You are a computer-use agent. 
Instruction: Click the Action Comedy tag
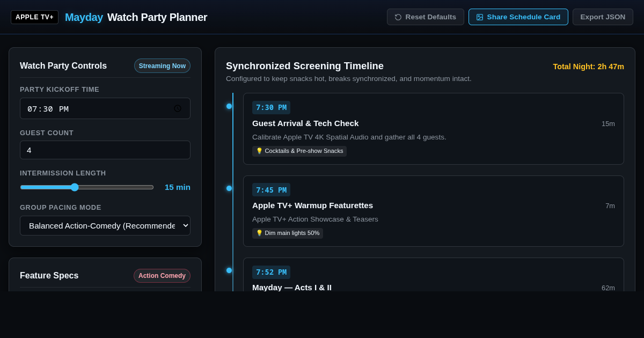coord(162,276)
